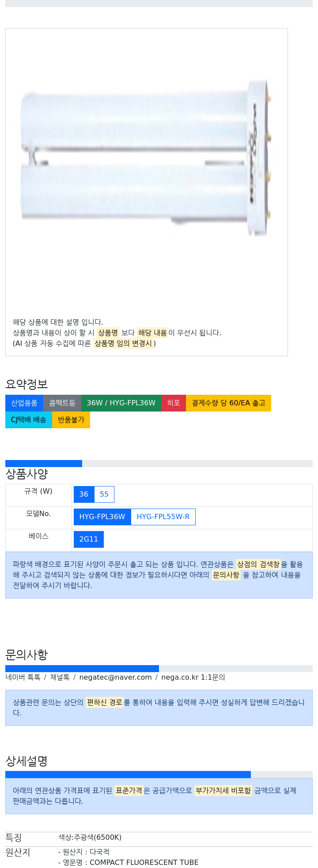Viewport: 318px width, 868px height.
Task: Click the 36W / HYG-FPL36W green badge
Action: click(121, 403)
